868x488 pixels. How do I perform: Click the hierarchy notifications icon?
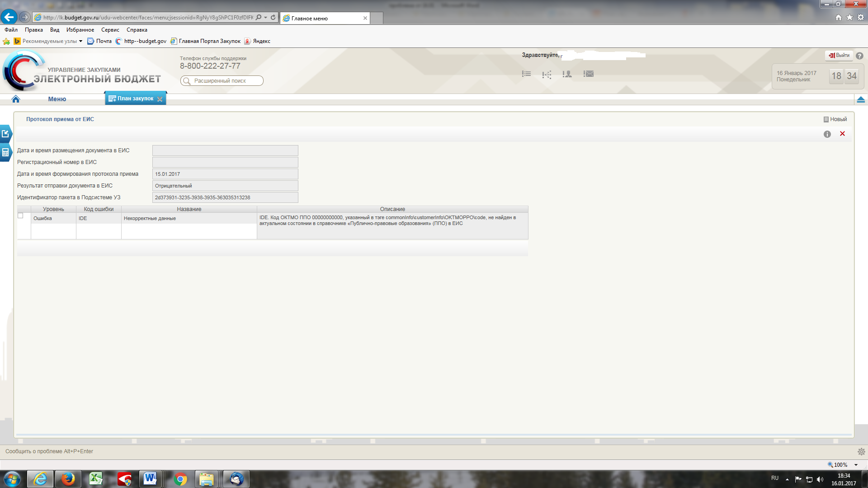coord(547,74)
